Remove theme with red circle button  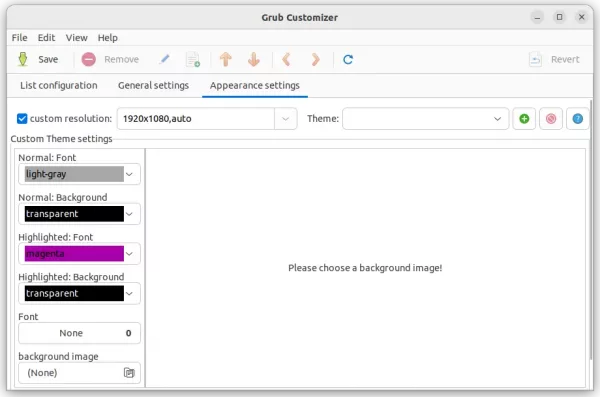[551, 119]
